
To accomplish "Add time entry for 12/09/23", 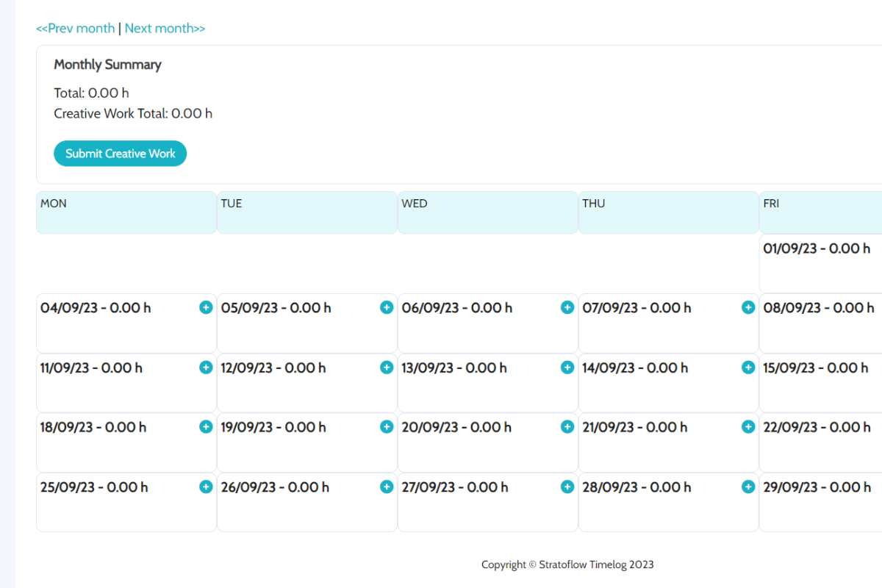I will (x=387, y=367).
